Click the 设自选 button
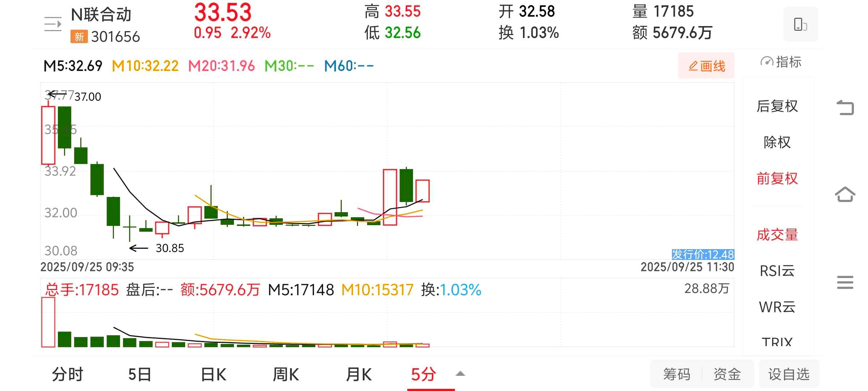This screenshot has width=868, height=391. [x=789, y=374]
